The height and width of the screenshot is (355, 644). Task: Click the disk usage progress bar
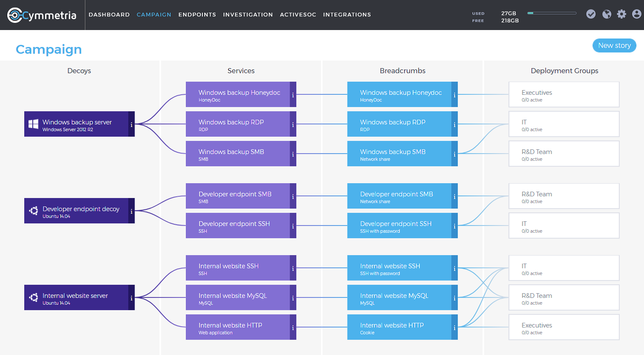click(552, 13)
